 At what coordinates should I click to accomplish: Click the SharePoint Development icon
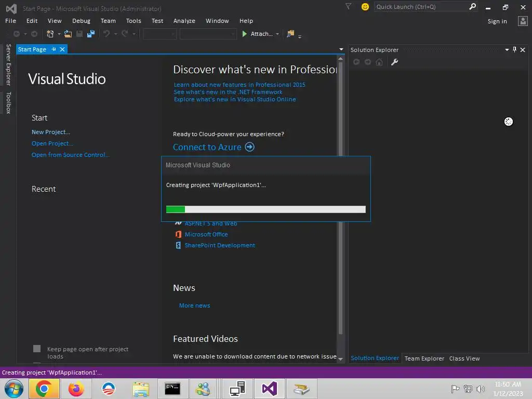pos(178,245)
